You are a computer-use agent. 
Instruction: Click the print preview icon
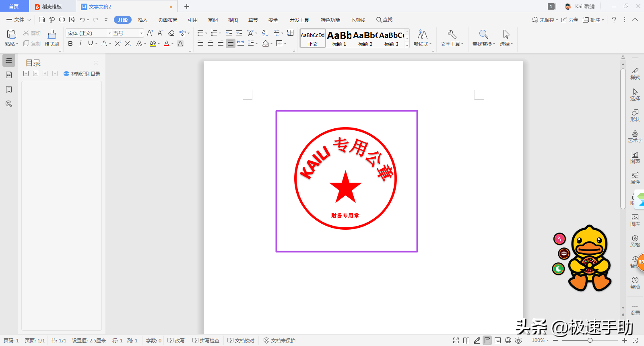tap(72, 20)
